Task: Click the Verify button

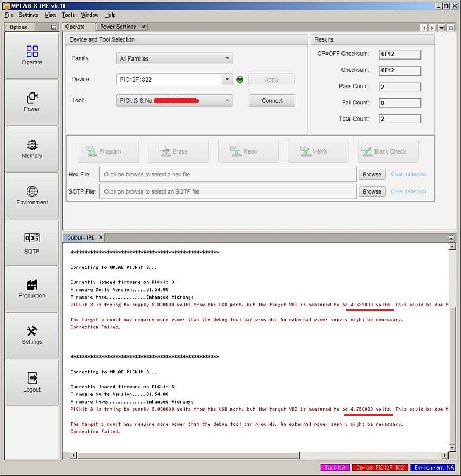Action: coord(318,151)
